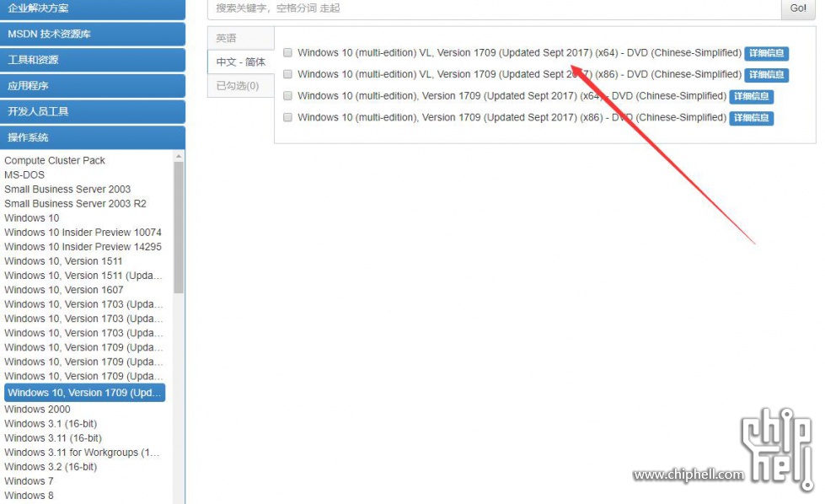Check the non-VL Windows 10 multi-edition x64 box
This screenshot has height=504, width=825.
coord(288,96)
